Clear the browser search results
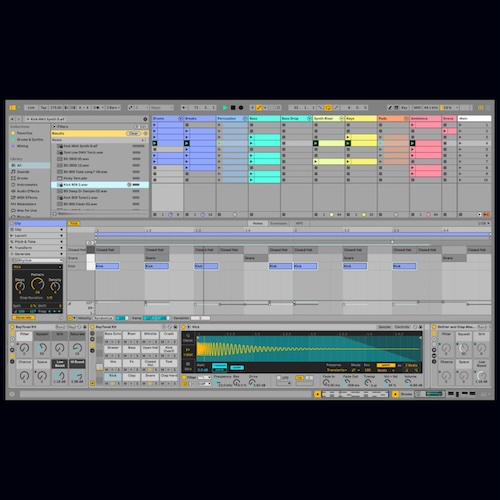 click(133, 133)
